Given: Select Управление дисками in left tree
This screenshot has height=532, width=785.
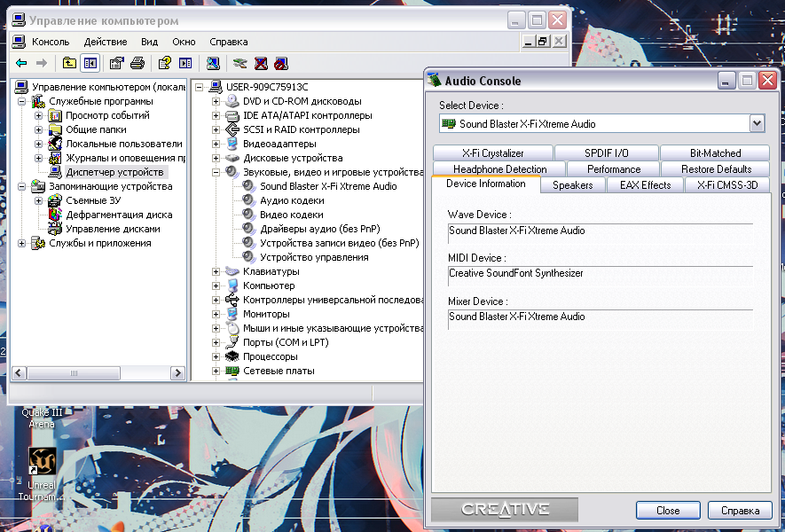Looking at the screenshot, I should (x=113, y=229).
